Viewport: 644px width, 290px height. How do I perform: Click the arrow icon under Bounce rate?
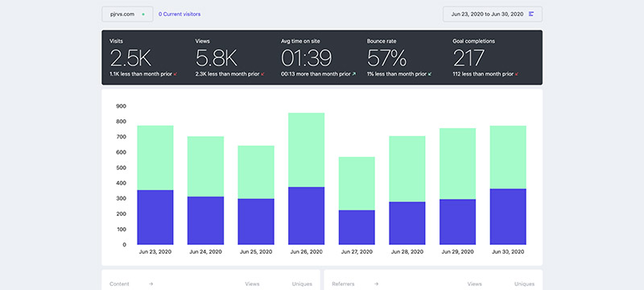[x=430, y=74]
